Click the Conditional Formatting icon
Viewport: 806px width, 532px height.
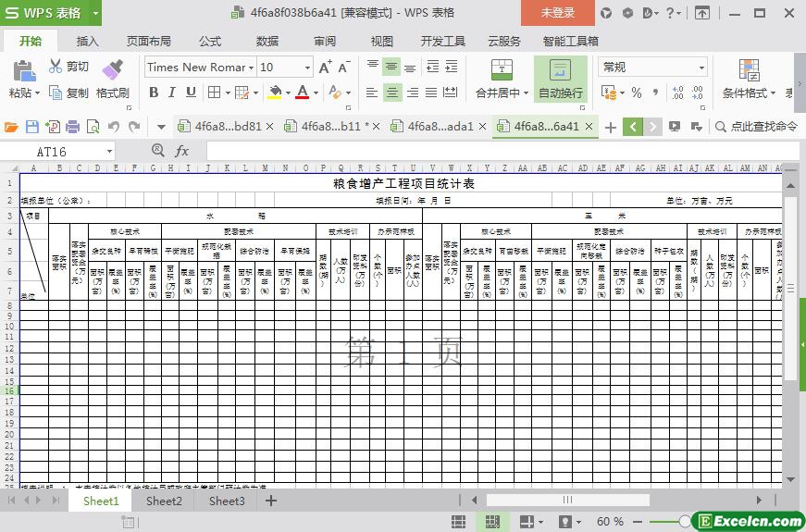coord(749,70)
